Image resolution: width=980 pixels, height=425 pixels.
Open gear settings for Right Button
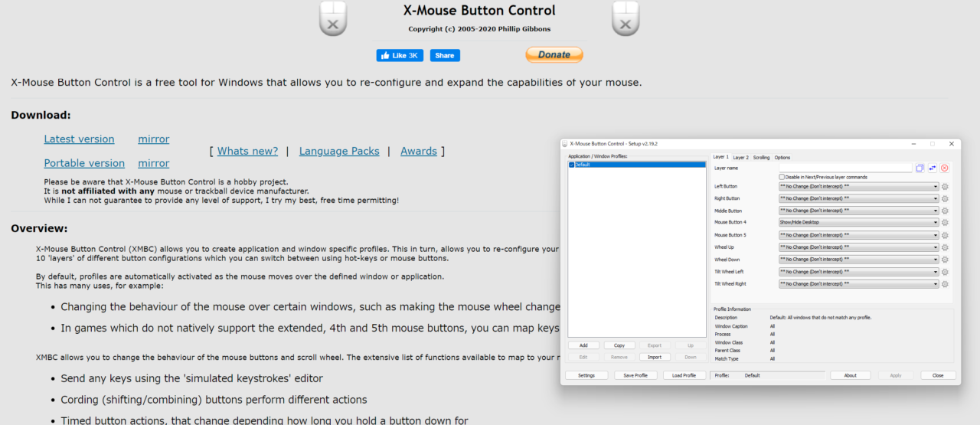(x=945, y=198)
